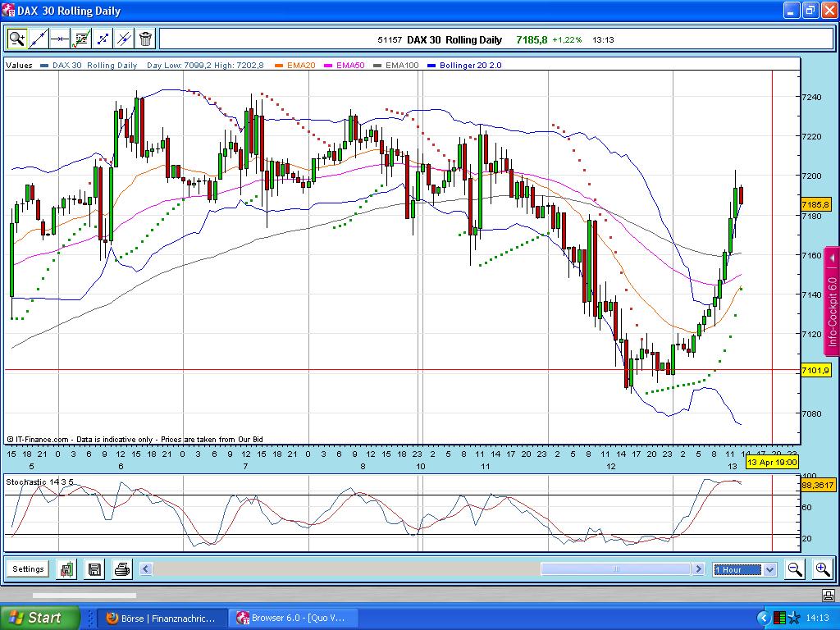Click the EMA100 legend entry
Screen dimensions: 840x630
coord(396,66)
